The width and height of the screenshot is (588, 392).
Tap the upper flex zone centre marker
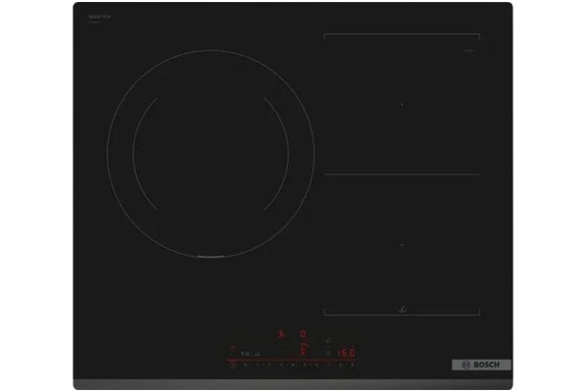pyautogui.click(x=402, y=105)
